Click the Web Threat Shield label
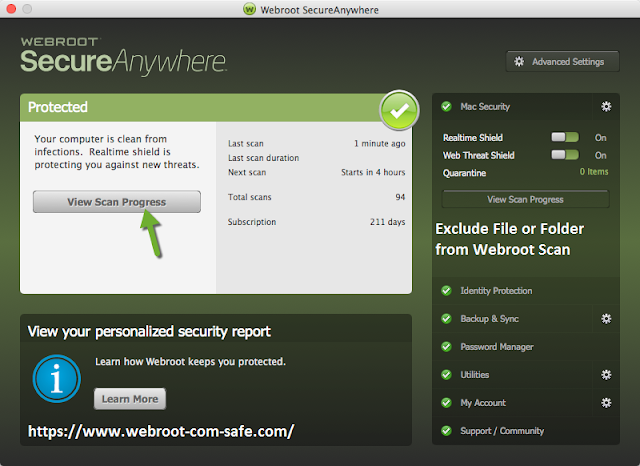640x466 pixels. pyautogui.click(x=478, y=155)
